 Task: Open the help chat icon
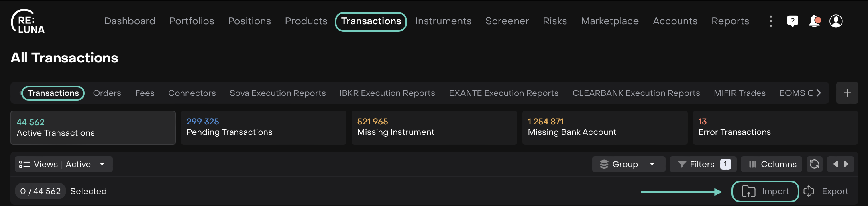[x=793, y=21]
